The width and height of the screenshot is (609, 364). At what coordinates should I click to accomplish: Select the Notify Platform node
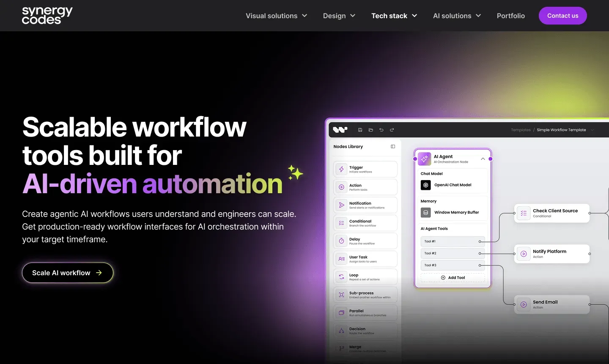552,254
